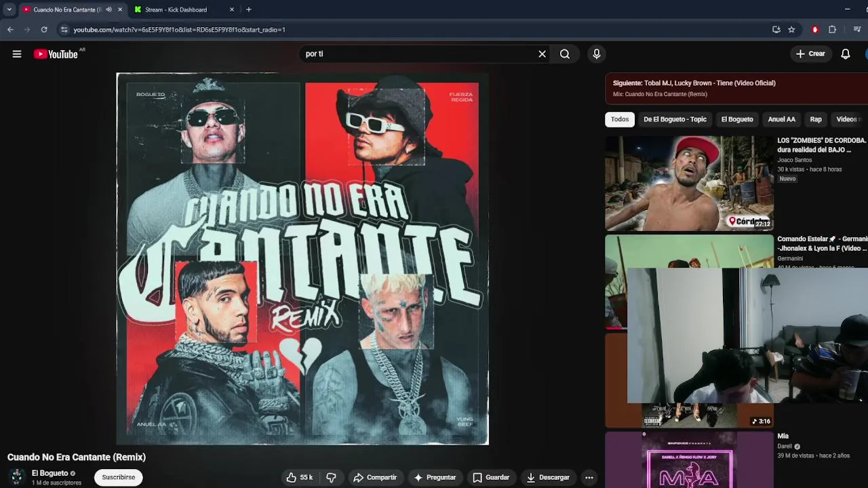The width and height of the screenshot is (868, 488).
Task: Open the YouTube hamburger guide menu
Action: (17, 54)
